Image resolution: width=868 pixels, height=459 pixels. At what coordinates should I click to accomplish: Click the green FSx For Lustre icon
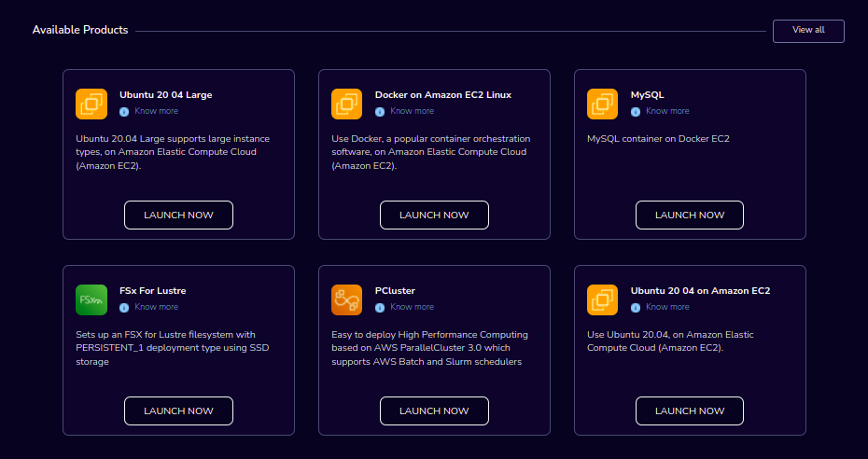[91, 299]
